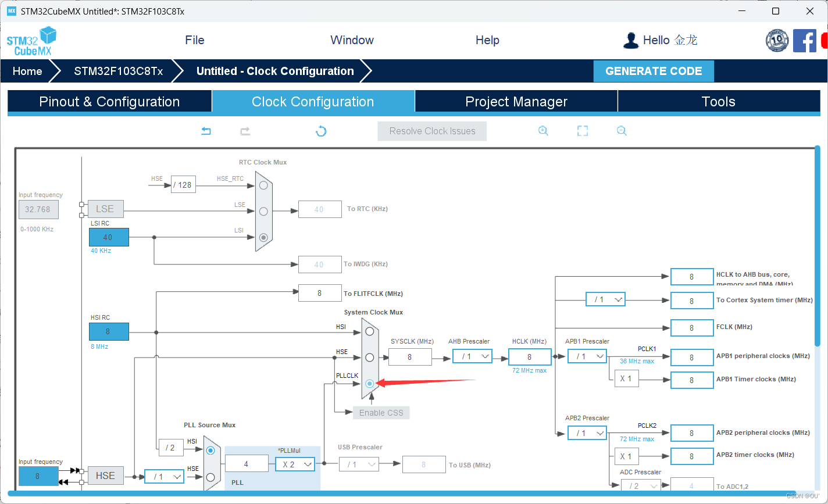Open APB1 Prescaler dropdown
The image size is (828, 504).
pyautogui.click(x=587, y=356)
